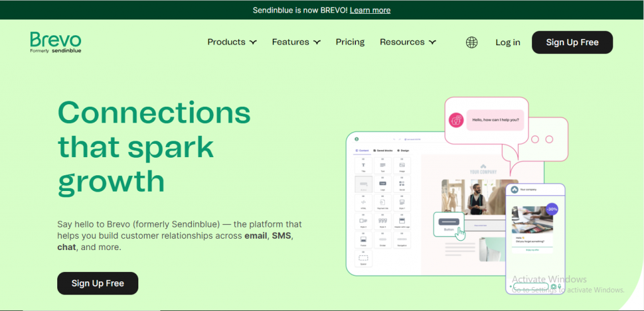
Task: Click the YOUR COMPANY logo in email preview
Action: pyautogui.click(x=483, y=170)
